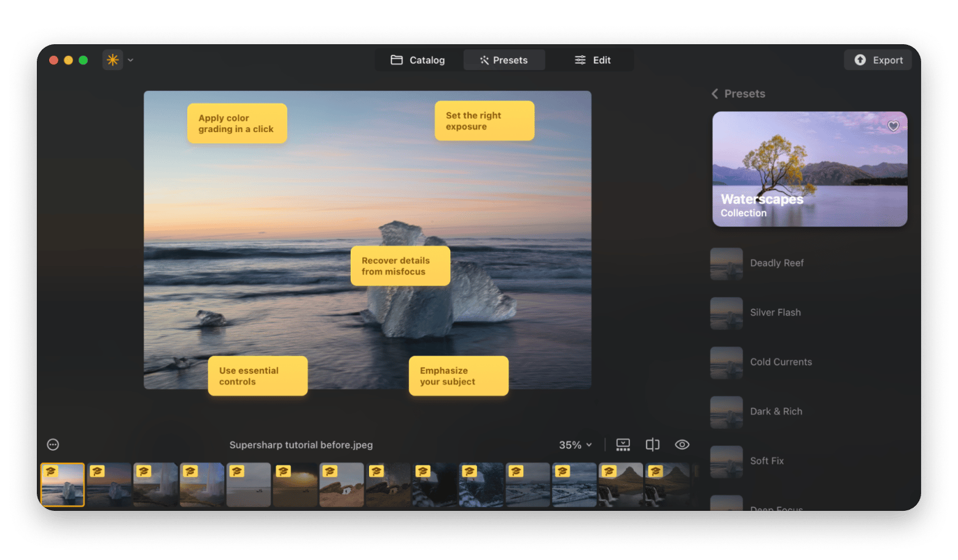Click the folder icon beside Catalog
958x560 pixels.
397,60
